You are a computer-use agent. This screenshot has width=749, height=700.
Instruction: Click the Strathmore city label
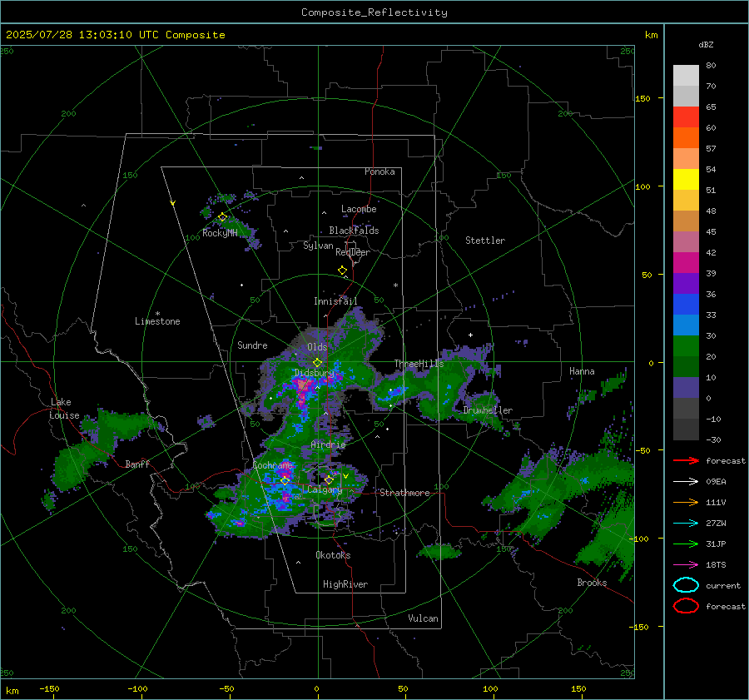(404, 493)
